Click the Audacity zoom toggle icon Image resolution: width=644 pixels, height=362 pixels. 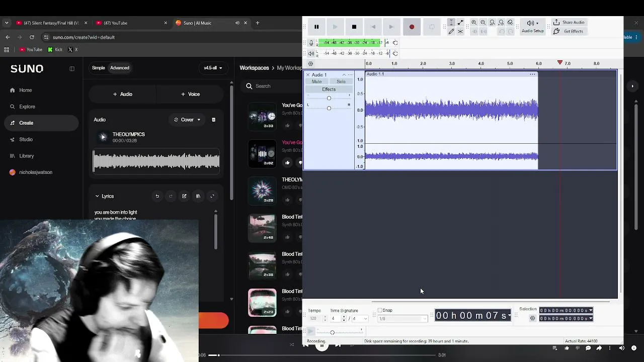coord(510,23)
